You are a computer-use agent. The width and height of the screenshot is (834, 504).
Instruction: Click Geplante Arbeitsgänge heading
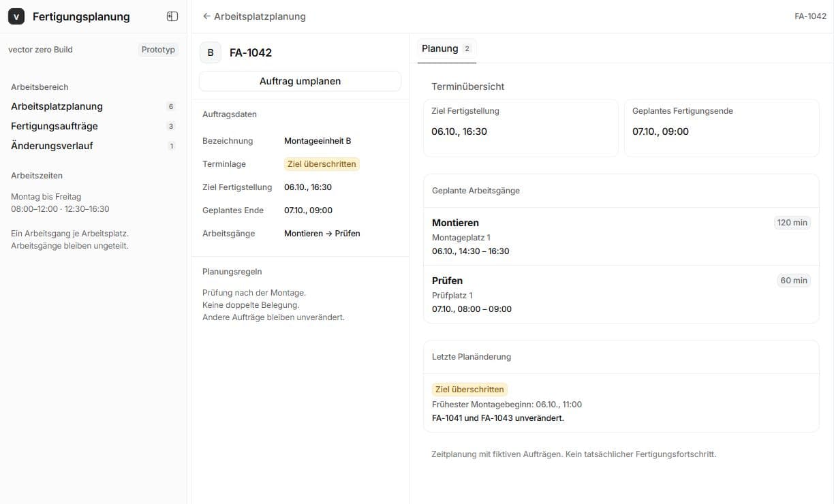pos(476,191)
